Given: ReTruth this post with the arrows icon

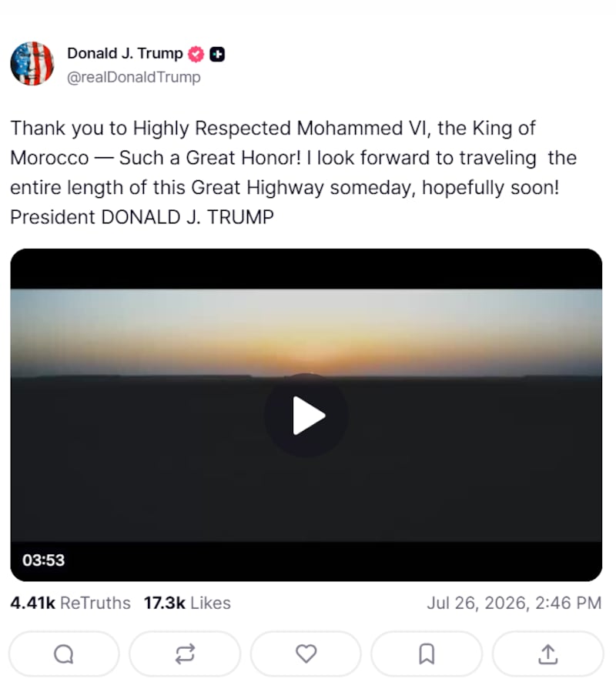Looking at the screenshot, I should [x=185, y=654].
